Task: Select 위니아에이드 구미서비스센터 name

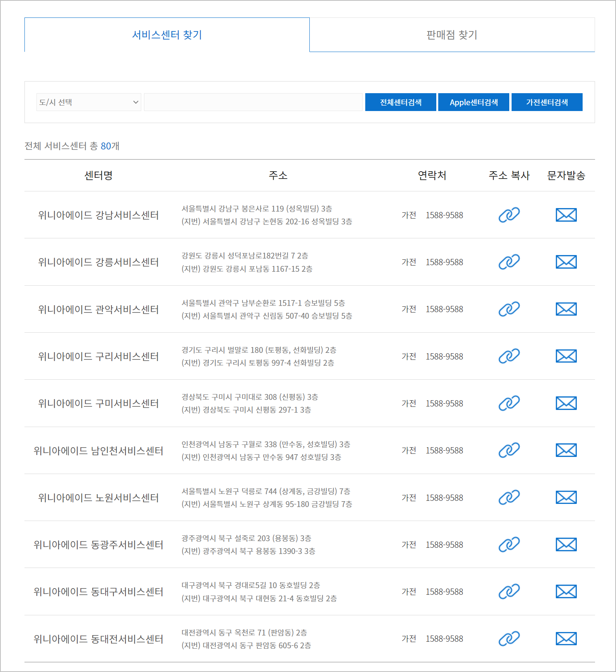Action: pyautogui.click(x=98, y=403)
